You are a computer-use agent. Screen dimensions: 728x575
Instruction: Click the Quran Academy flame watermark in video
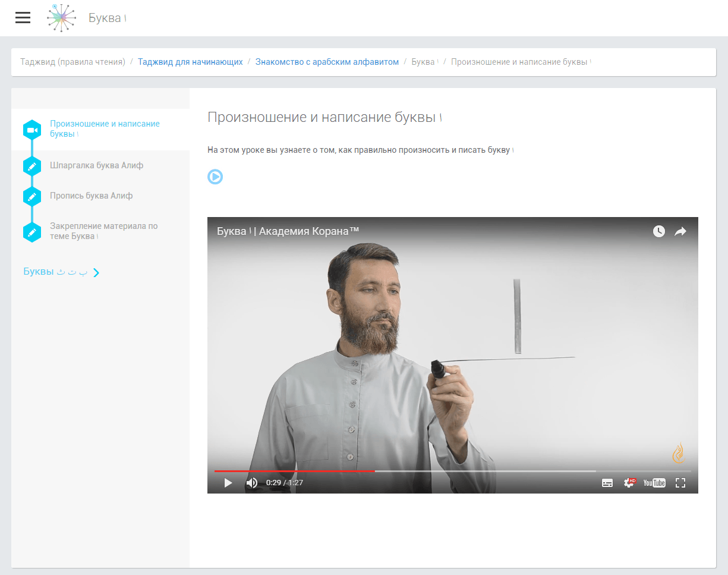pyautogui.click(x=679, y=453)
